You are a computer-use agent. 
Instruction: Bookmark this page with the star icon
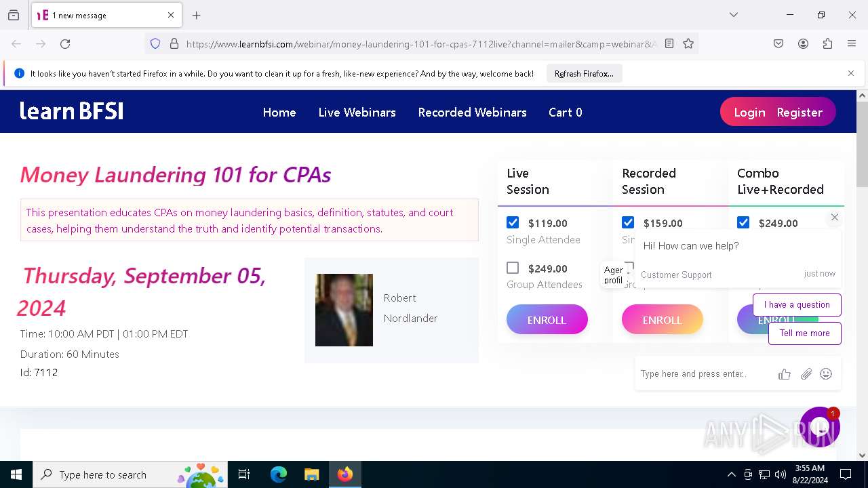[688, 44]
